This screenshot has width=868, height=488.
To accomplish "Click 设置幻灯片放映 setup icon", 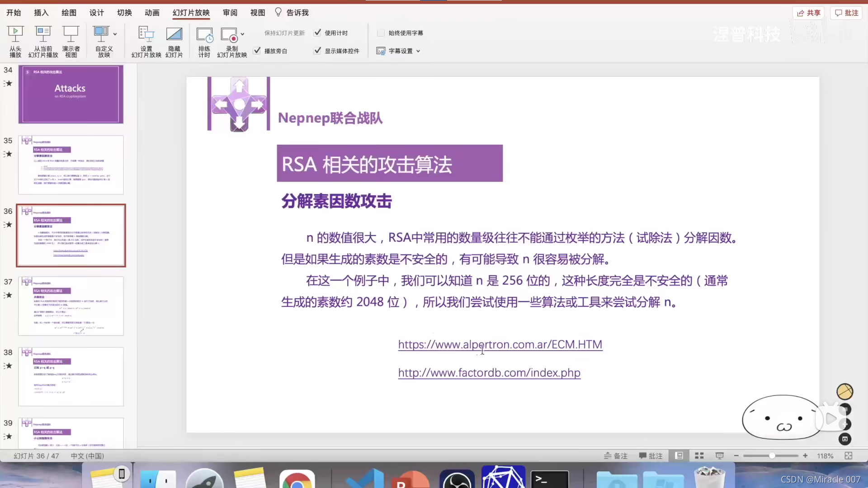I will coord(146,34).
